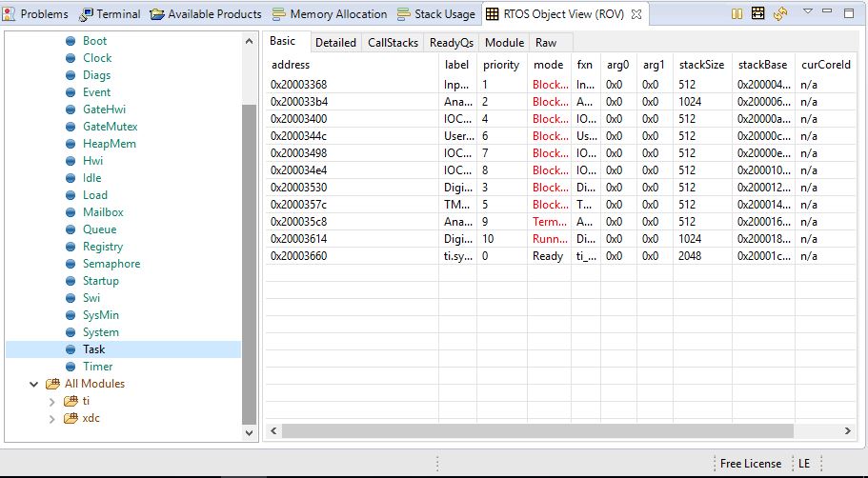Select the task row at address 0x20003660
The height and width of the screenshot is (478, 868).
pos(561,256)
